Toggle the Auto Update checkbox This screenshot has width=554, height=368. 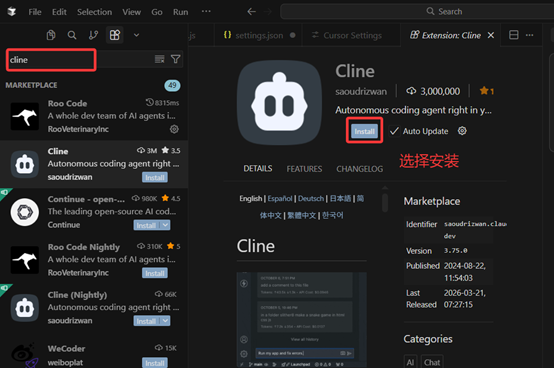coord(394,131)
